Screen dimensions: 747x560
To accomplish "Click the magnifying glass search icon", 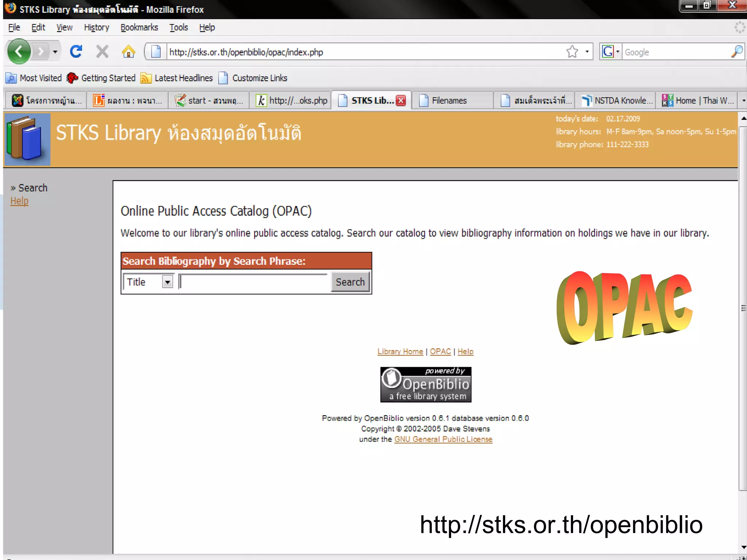I will (737, 51).
